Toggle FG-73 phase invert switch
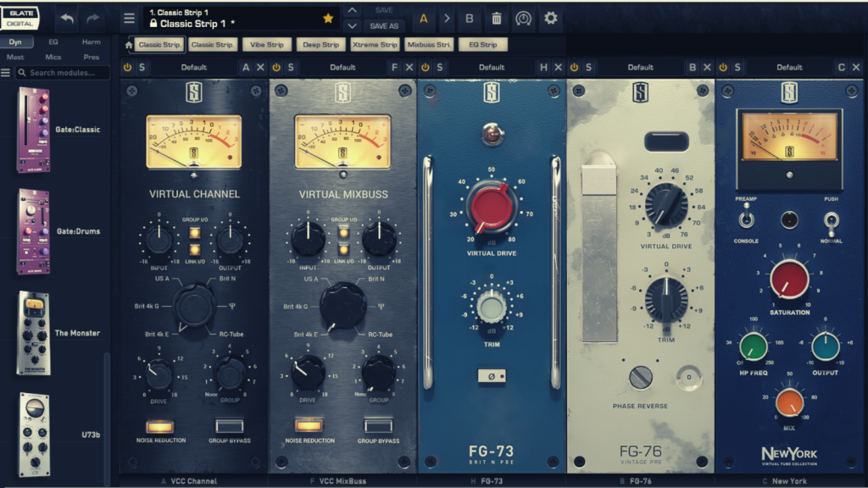Viewport: 868px width, 488px height. [x=491, y=376]
